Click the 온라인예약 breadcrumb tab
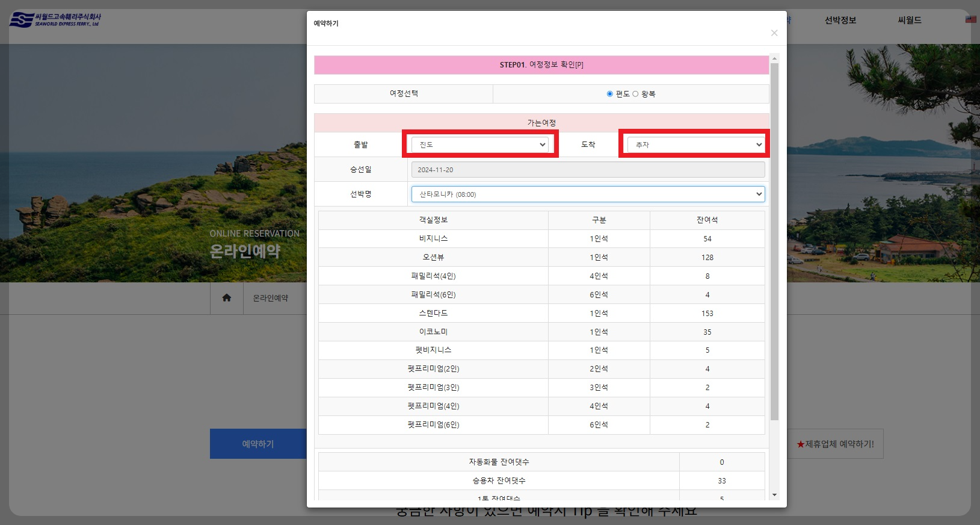Viewport: 980px width, 525px height. click(x=270, y=298)
